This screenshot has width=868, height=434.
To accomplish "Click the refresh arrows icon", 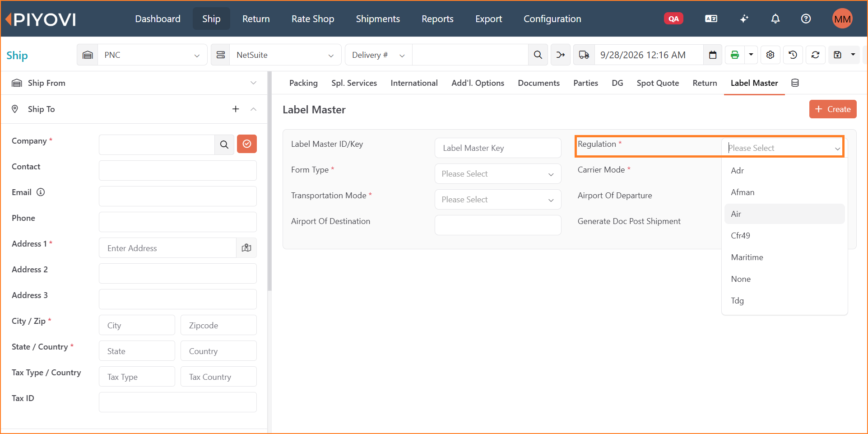I will [816, 55].
